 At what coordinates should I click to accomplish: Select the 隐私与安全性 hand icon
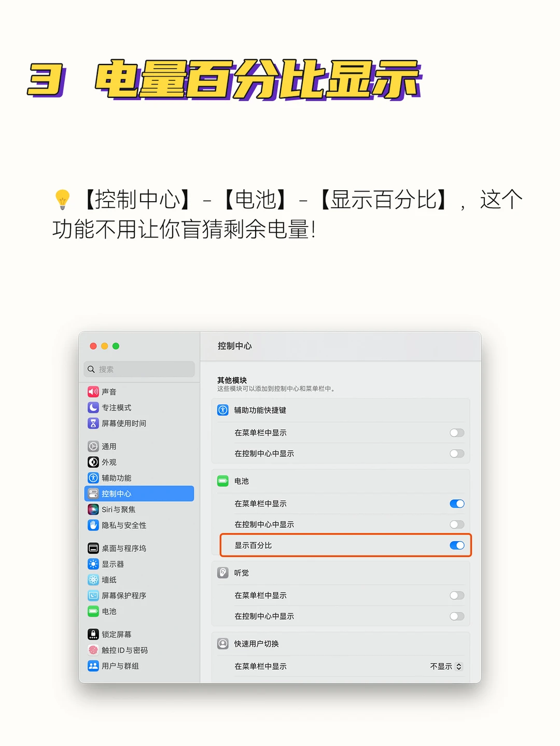(93, 525)
